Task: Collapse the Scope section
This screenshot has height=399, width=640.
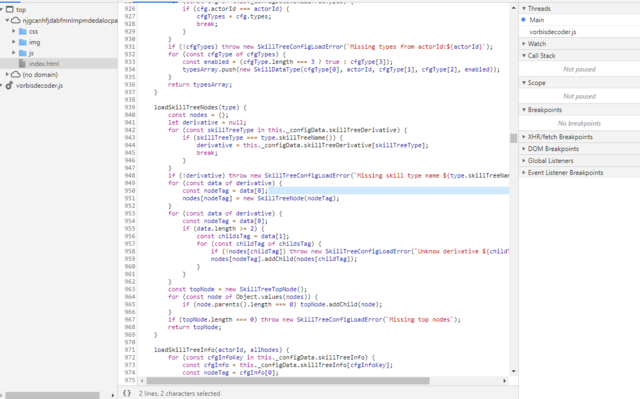Action: [x=524, y=83]
